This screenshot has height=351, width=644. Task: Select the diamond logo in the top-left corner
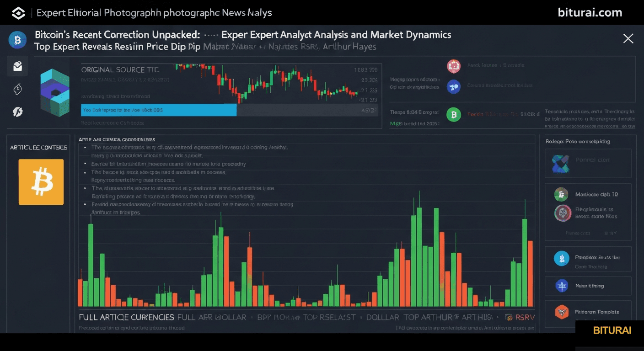pyautogui.click(x=18, y=13)
